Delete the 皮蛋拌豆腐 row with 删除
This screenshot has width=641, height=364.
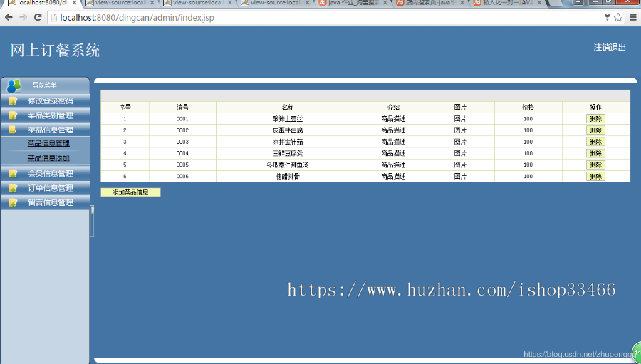tap(595, 130)
